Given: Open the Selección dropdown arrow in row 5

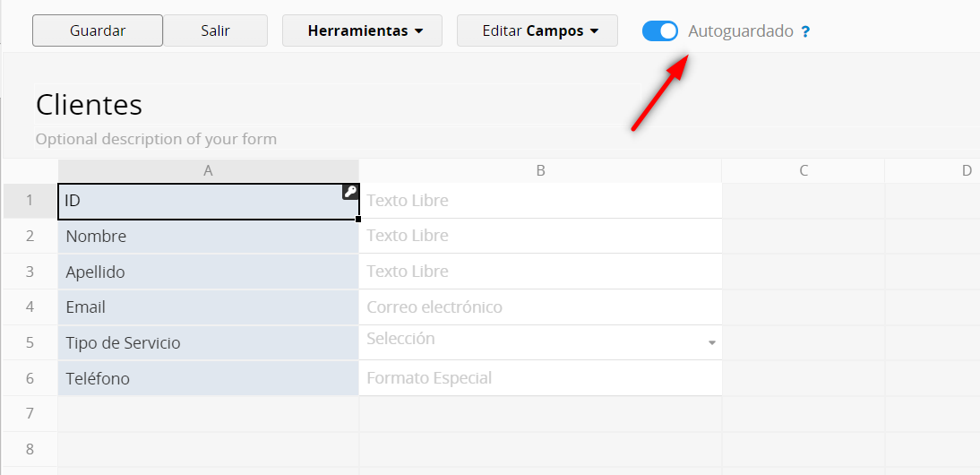Looking at the screenshot, I should pos(712,342).
